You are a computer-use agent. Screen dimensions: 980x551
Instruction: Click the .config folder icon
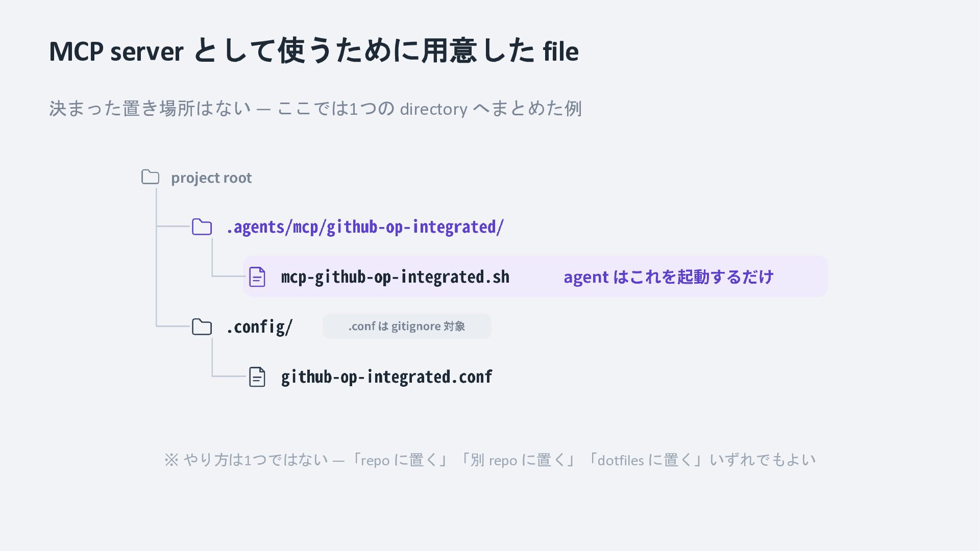[202, 327]
